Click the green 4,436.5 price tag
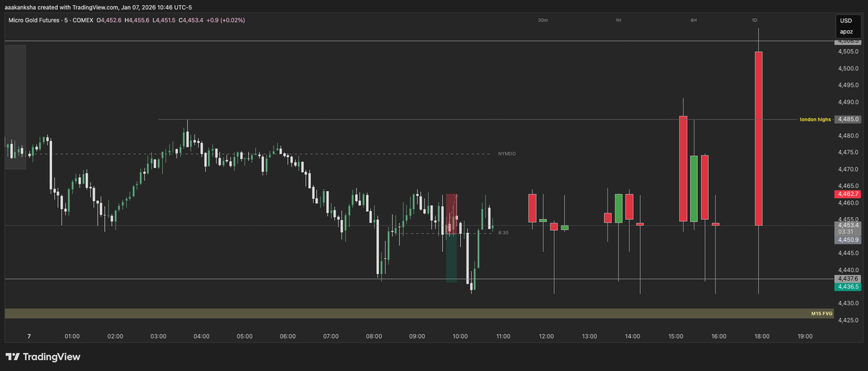Image resolution: width=868 pixels, height=371 pixels. point(848,287)
